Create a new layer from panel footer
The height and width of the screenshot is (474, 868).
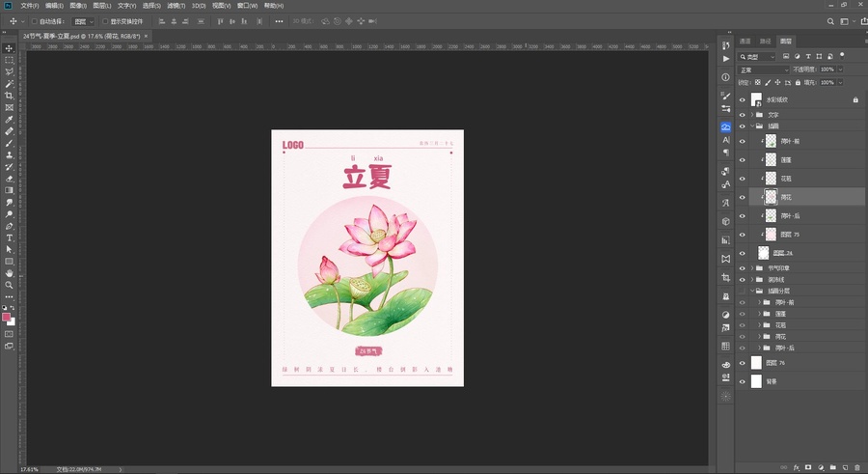(x=845, y=467)
